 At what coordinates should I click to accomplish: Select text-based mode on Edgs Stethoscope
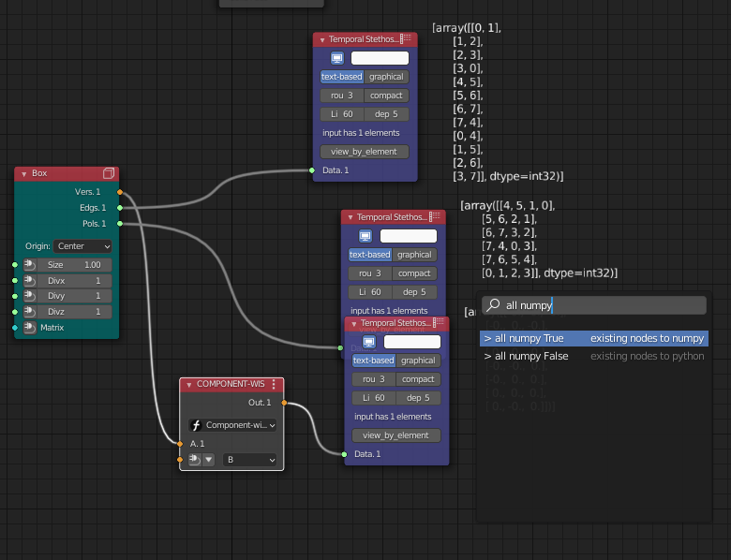coord(342,77)
